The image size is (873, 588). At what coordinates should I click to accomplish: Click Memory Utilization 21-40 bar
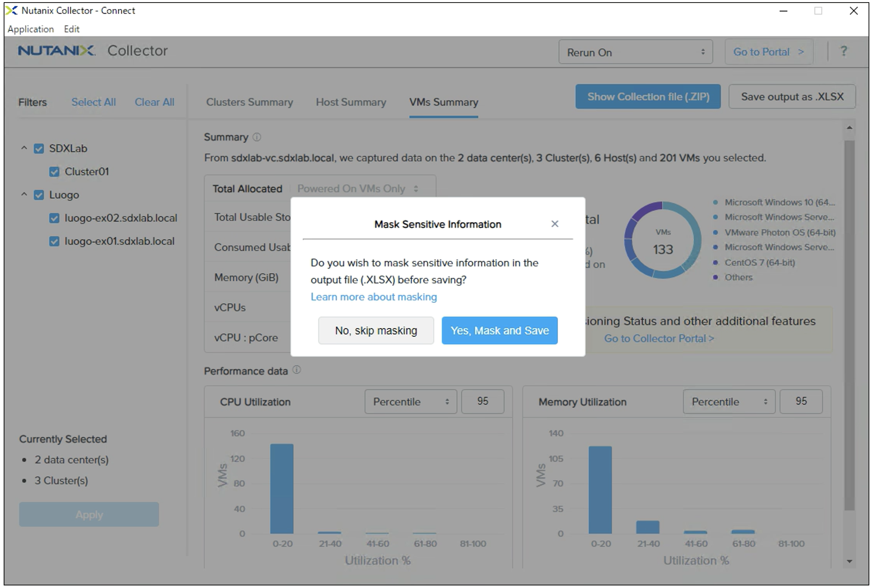648,527
